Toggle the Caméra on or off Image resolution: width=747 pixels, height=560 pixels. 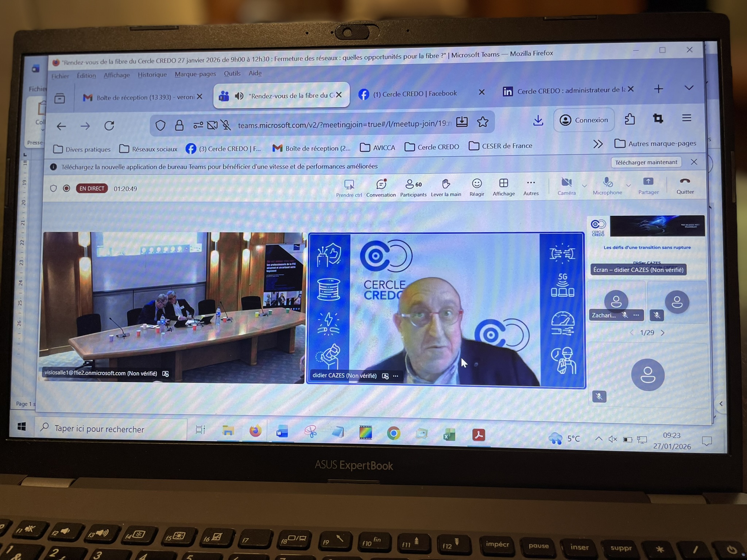[x=566, y=182]
